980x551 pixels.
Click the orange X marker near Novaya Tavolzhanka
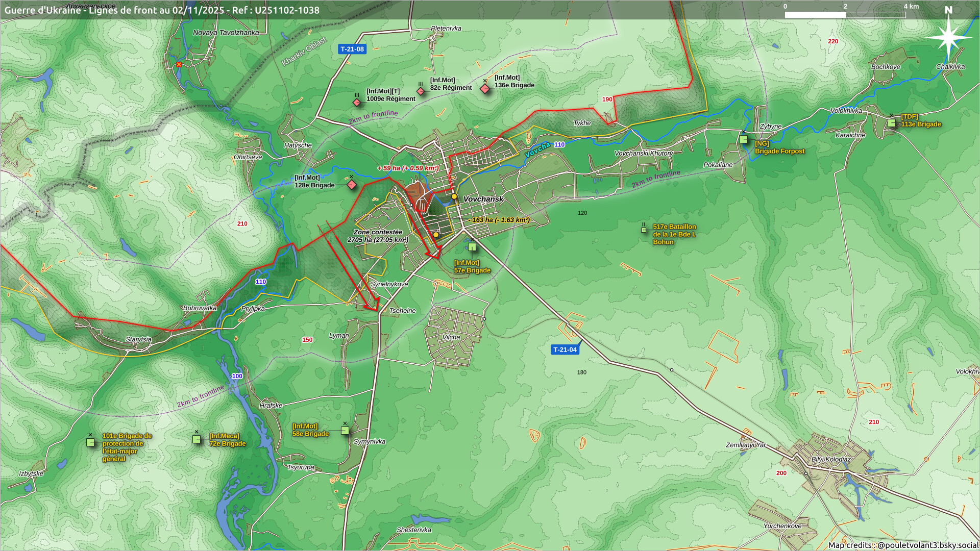click(x=179, y=65)
